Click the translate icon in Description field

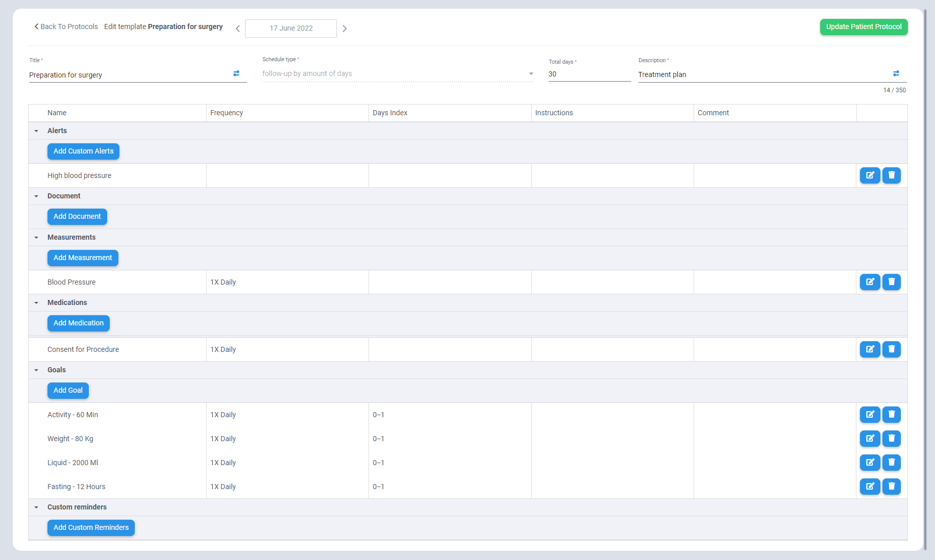(896, 74)
